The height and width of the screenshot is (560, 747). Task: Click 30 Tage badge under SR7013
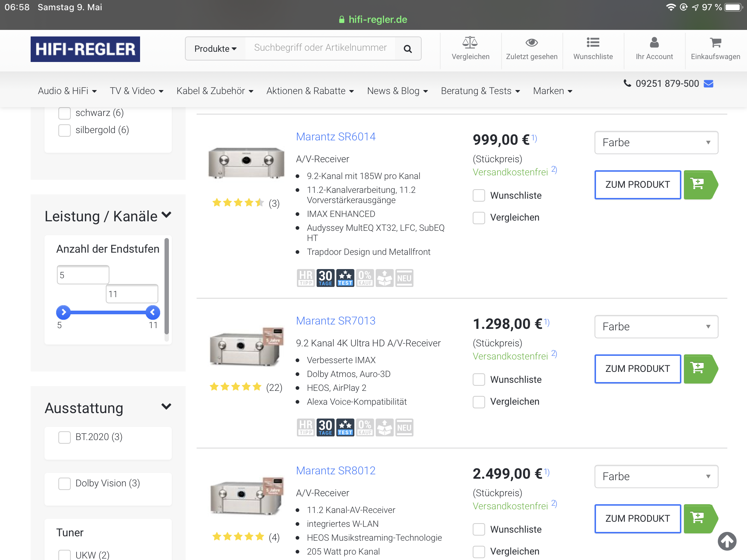point(325,428)
